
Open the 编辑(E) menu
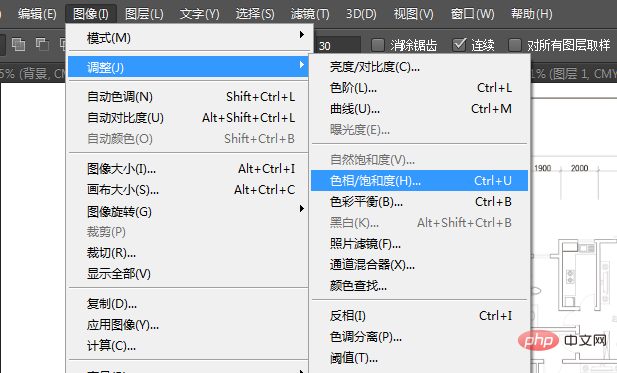(37, 14)
